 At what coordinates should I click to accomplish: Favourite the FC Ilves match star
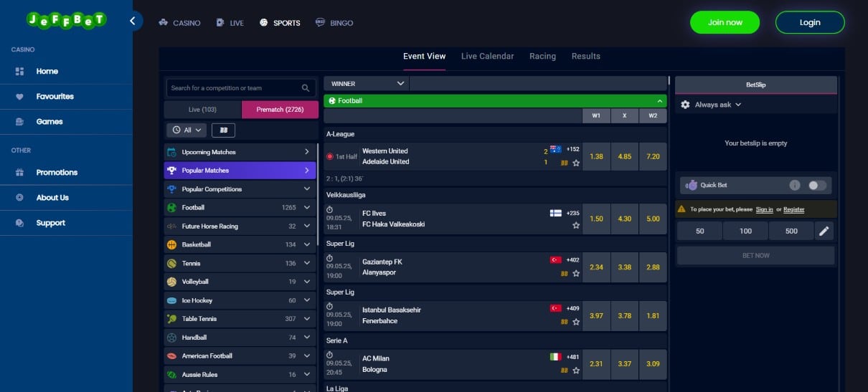point(575,225)
